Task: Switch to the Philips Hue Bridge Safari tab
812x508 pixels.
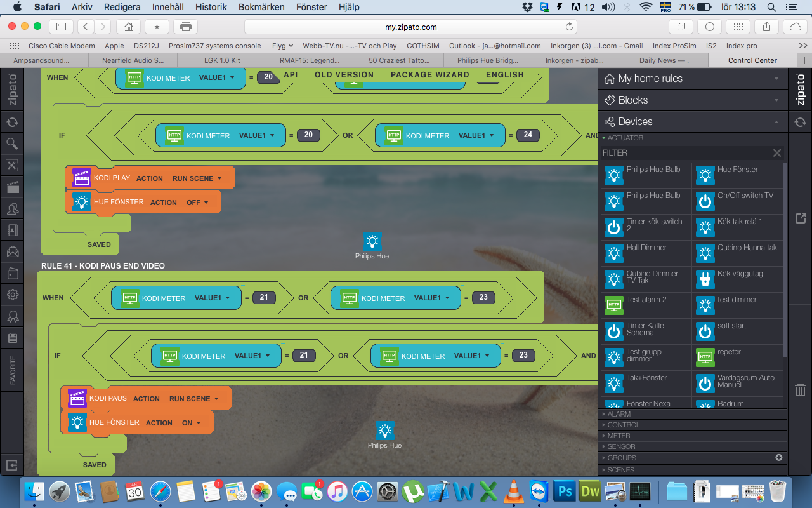Action: [487, 60]
